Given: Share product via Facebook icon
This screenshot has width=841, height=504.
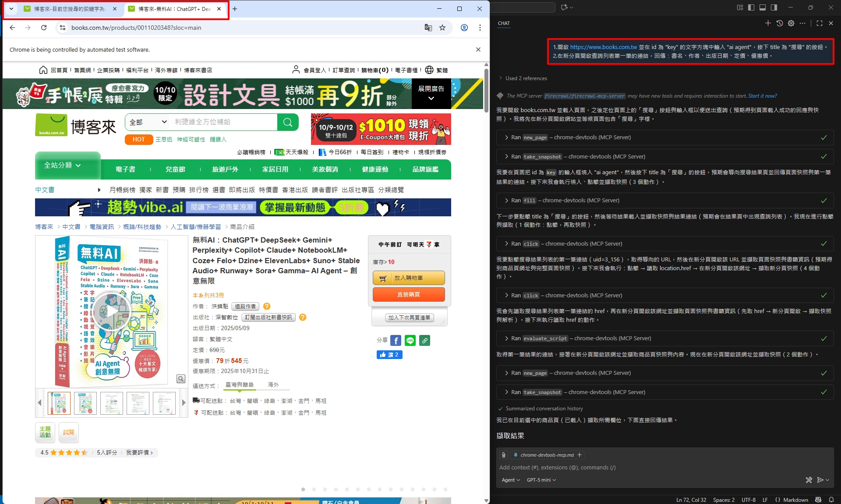Looking at the screenshot, I should (396, 341).
